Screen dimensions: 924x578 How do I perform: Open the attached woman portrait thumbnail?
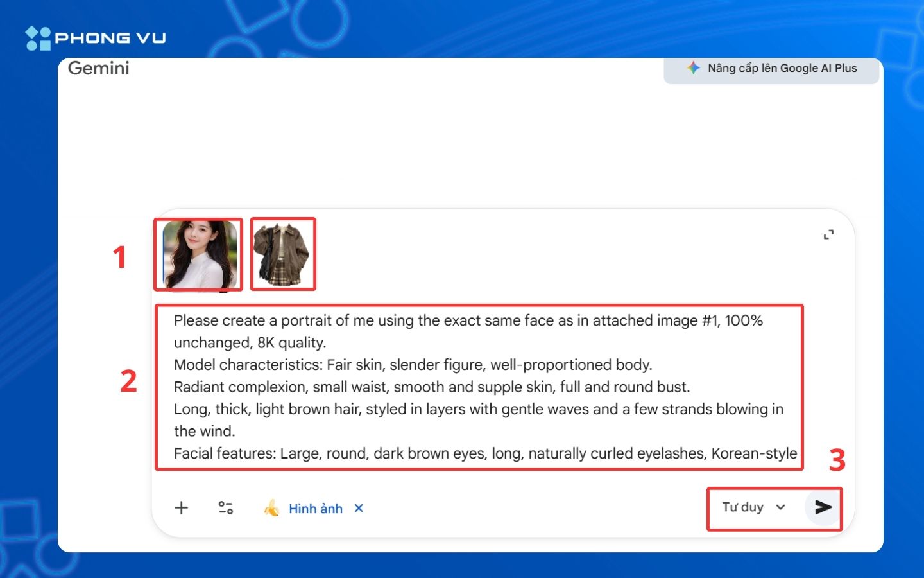(200, 255)
